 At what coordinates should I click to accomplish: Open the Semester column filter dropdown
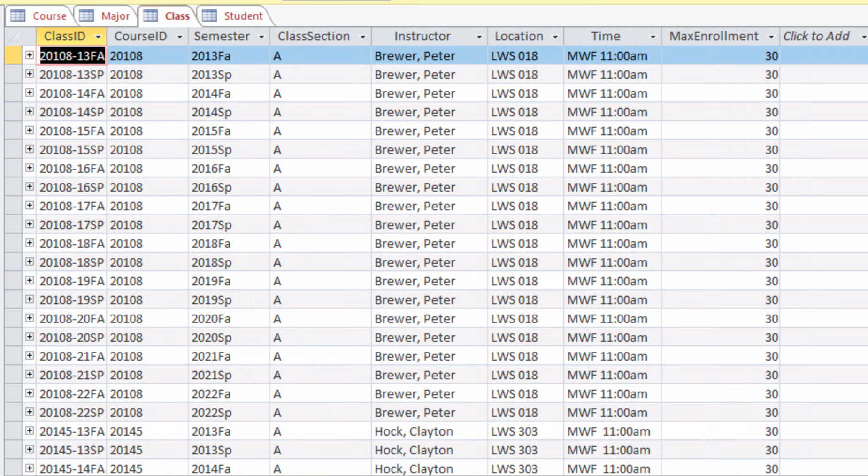pyautogui.click(x=261, y=37)
